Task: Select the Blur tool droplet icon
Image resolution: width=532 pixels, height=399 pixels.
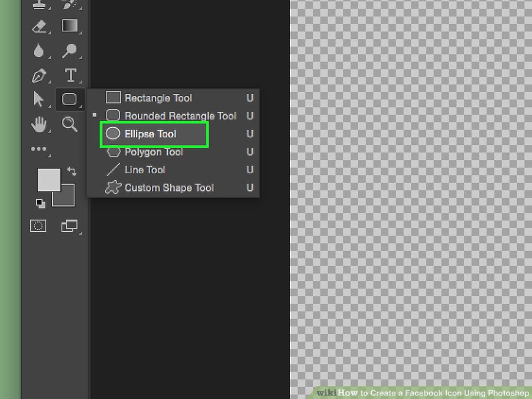Action: [38, 51]
